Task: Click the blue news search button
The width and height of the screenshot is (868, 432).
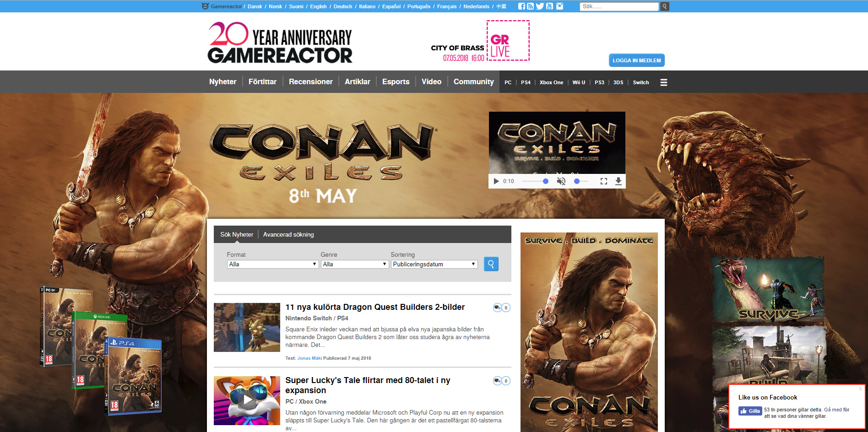Action: click(491, 264)
